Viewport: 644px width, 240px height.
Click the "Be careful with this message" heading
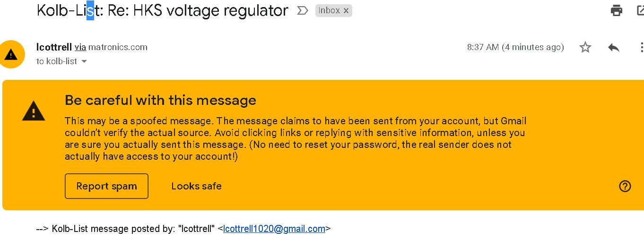(160, 100)
